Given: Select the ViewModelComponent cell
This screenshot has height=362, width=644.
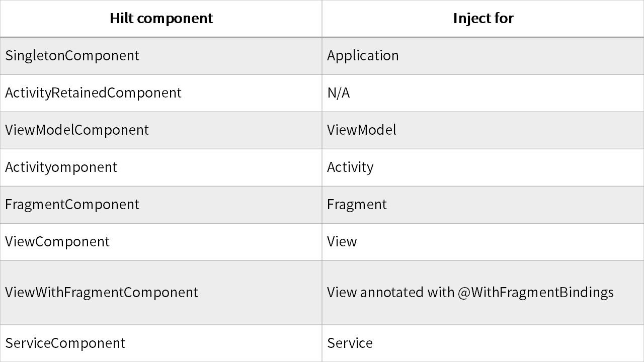Looking at the screenshot, I should coord(77,130).
